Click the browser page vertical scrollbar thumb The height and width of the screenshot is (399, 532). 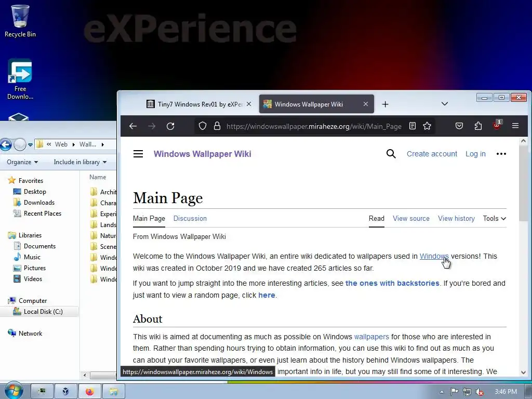(523, 184)
